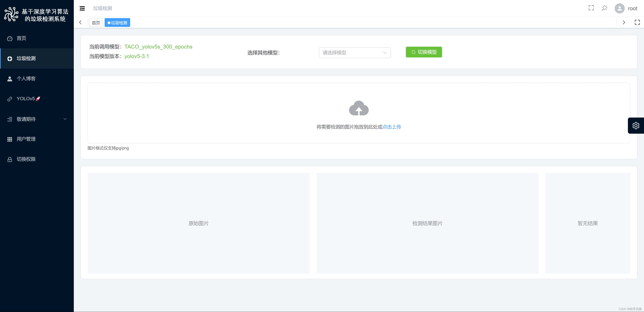Click the 切换模型 button
This screenshot has height=312, width=644.
click(x=424, y=52)
